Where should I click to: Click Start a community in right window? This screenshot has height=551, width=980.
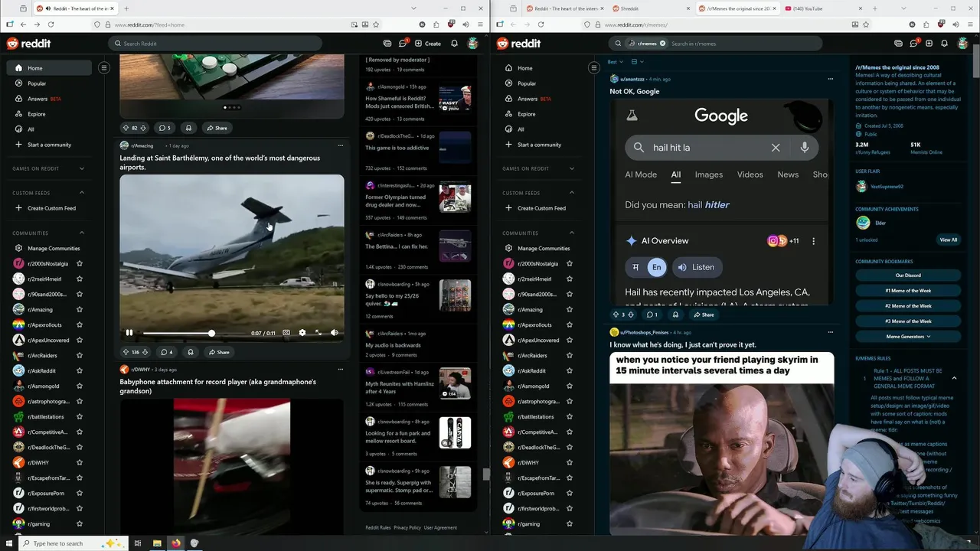pyautogui.click(x=539, y=145)
